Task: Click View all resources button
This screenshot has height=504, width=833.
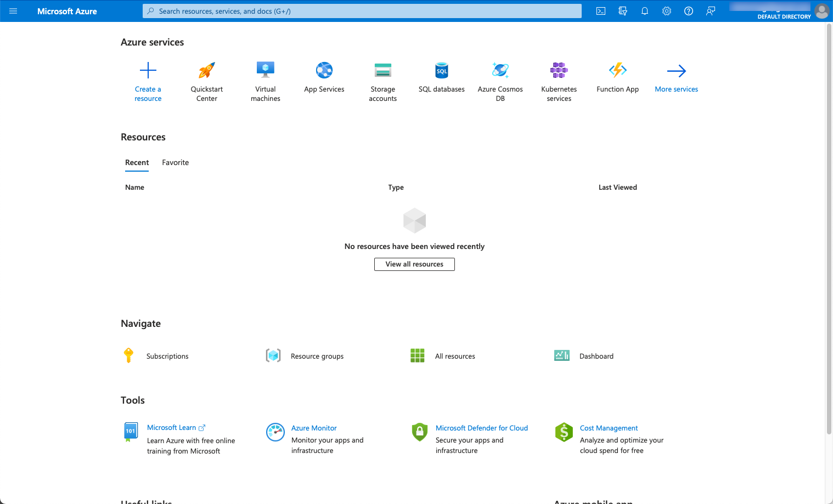Action: pos(414,264)
